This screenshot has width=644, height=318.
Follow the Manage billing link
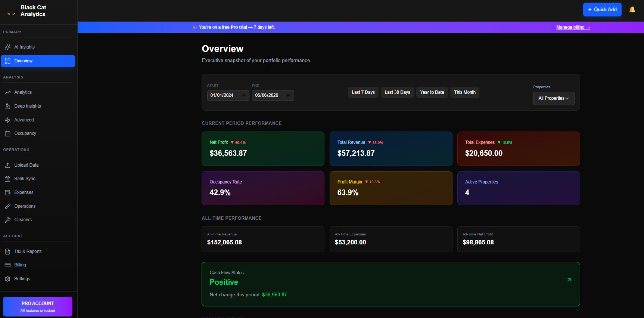click(573, 27)
